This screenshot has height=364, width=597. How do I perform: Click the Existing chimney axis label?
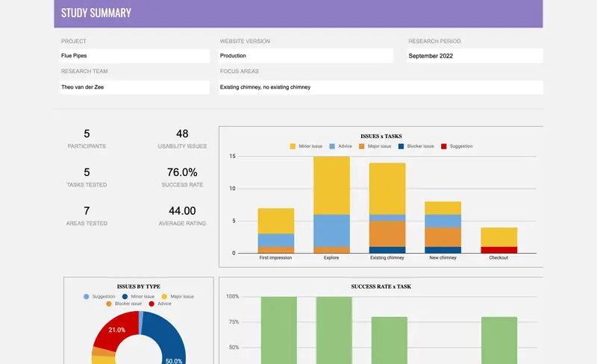click(387, 258)
